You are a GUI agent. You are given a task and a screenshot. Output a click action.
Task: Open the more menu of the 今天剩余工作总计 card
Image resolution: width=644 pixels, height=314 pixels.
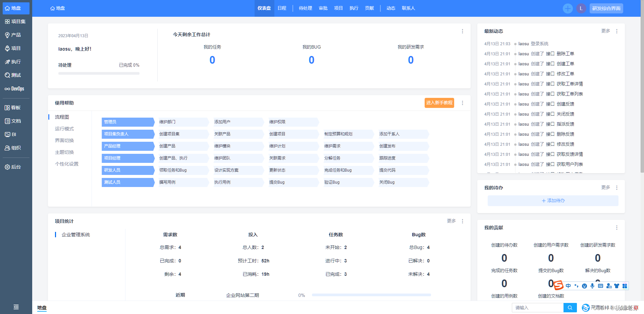pyautogui.click(x=462, y=31)
